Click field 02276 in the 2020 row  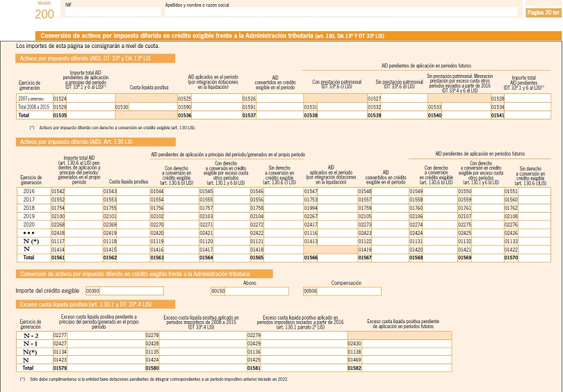click(535, 224)
